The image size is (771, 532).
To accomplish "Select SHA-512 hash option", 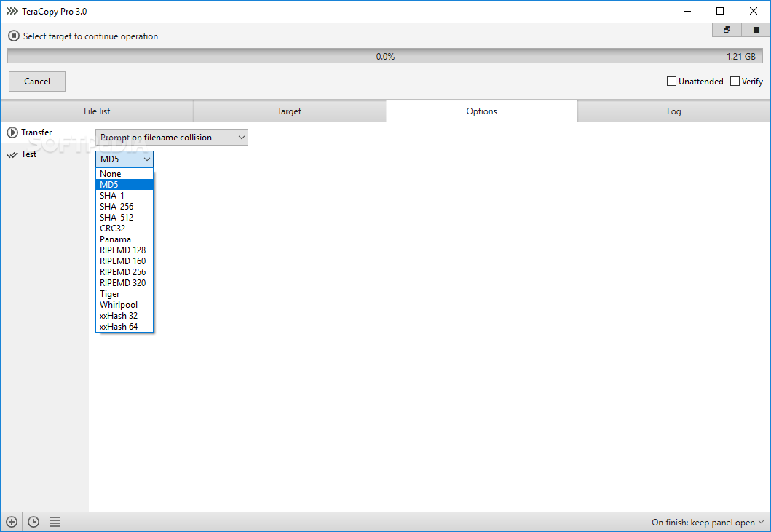I will coord(124,218).
